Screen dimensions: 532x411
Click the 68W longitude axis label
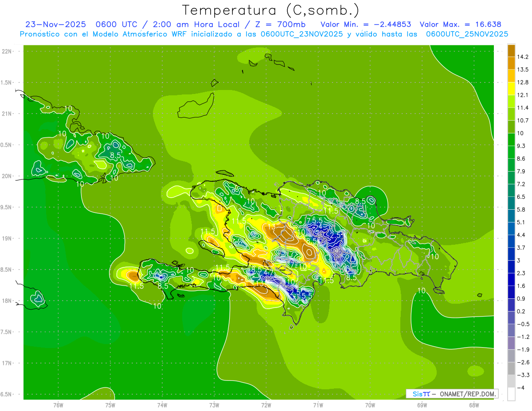point(474,405)
